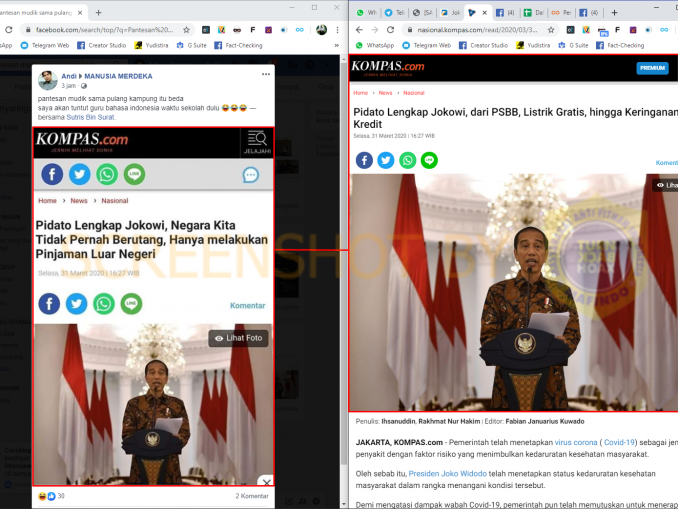Click purple X extension icon in left window
The height and width of the screenshot is (509, 678).
click(269, 30)
